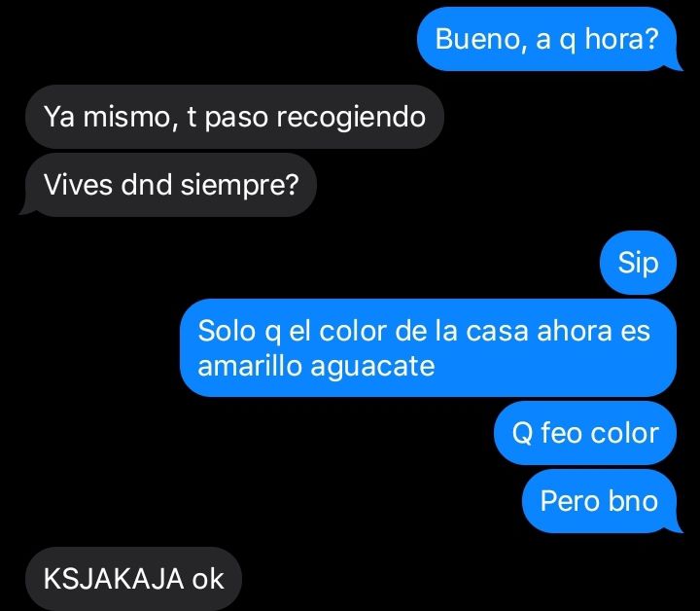Select the 'KSJAKAJA ok' received message
The width and height of the screenshot is (700, 611).
coord(133,579)
